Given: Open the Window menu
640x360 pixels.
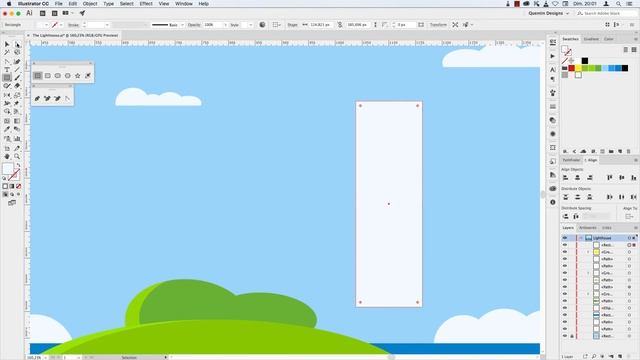Looking at the screenshot, I should pos(184,4).
